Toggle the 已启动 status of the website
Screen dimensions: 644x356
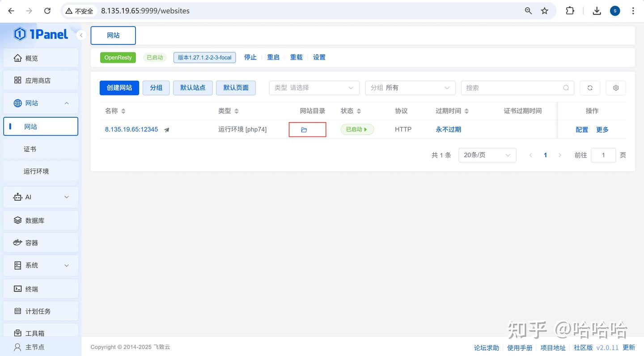[357, 129]
